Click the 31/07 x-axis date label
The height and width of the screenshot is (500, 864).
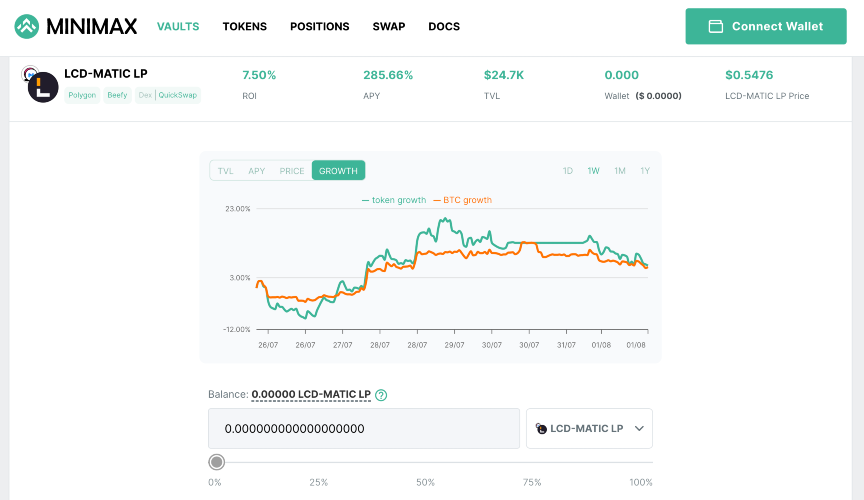click(x=566, y=345)
